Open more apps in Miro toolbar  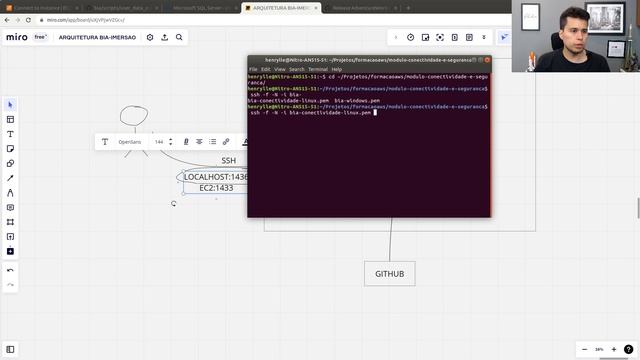(10, 251)
